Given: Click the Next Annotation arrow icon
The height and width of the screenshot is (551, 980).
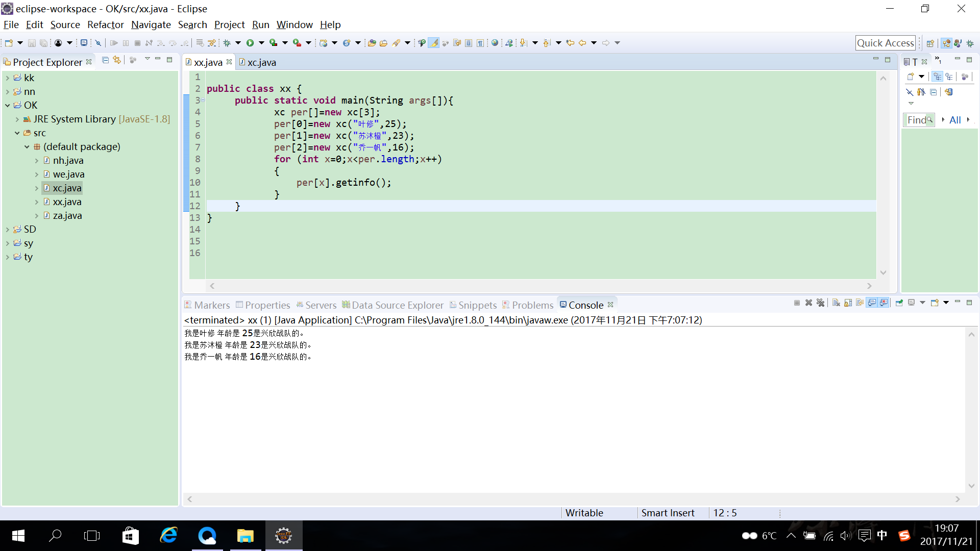Looking at the screenshot, I should tap(523, 43).
